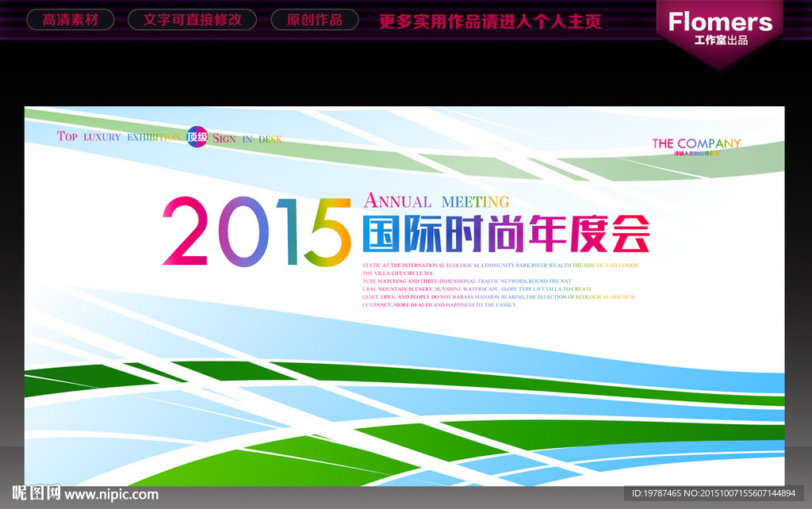Viewport: 812px width, 509px height.
Task: Click the 'URAL MOUNTAIN SCENERY' line
Action: click(x=477, y=289)
